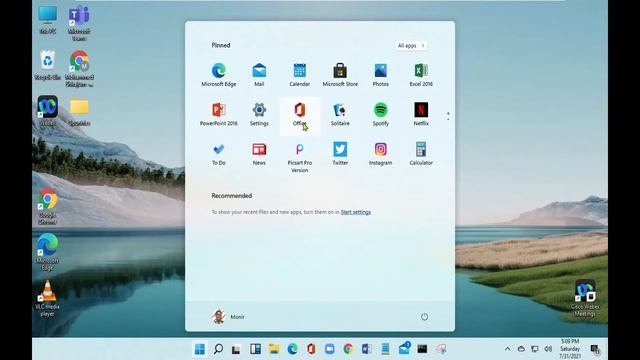Open Search from the taskbar
Viewport: 640px width, 360px height.
click(218, 349)
